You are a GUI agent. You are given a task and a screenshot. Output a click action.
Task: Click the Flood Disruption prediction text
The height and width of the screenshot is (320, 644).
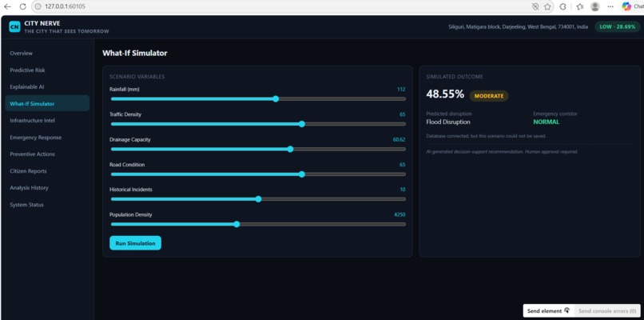pos(448,122)
